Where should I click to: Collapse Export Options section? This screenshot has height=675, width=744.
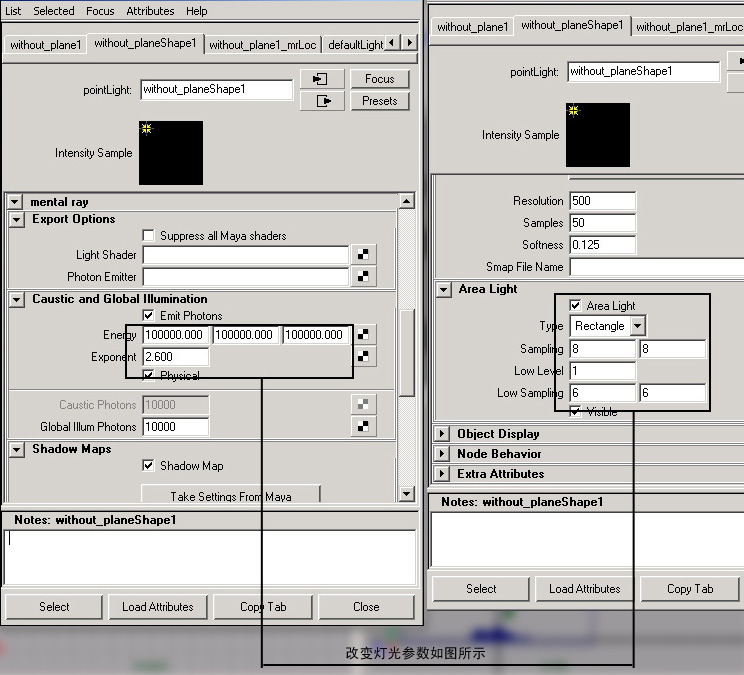click(x=17, y=220)
